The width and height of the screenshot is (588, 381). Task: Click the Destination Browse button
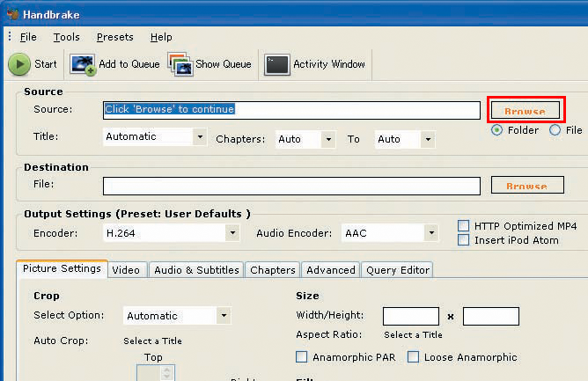tap(527, 185)
